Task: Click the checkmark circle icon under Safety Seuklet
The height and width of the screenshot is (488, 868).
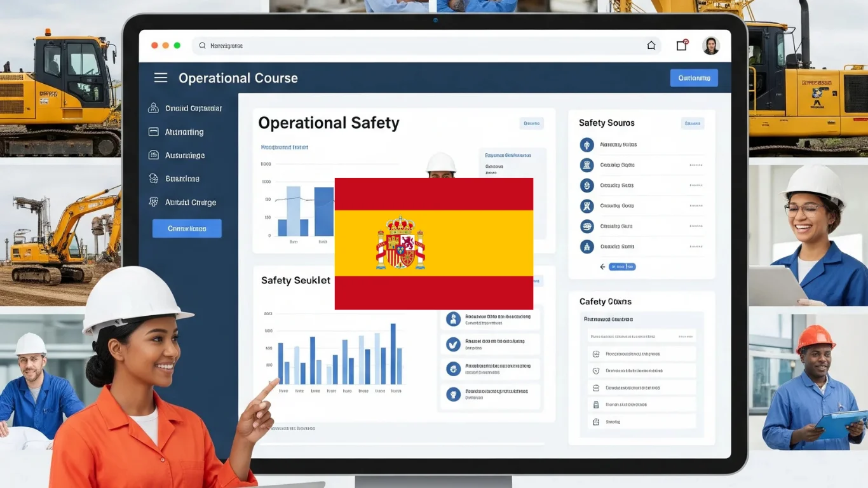Action: pos(453,344)
